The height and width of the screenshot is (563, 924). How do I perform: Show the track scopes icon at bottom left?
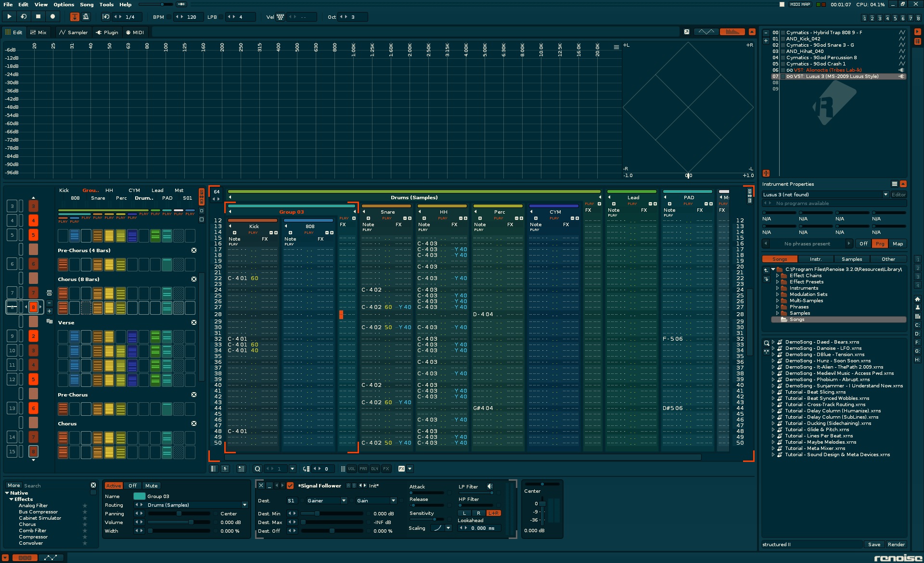point(25,558)
